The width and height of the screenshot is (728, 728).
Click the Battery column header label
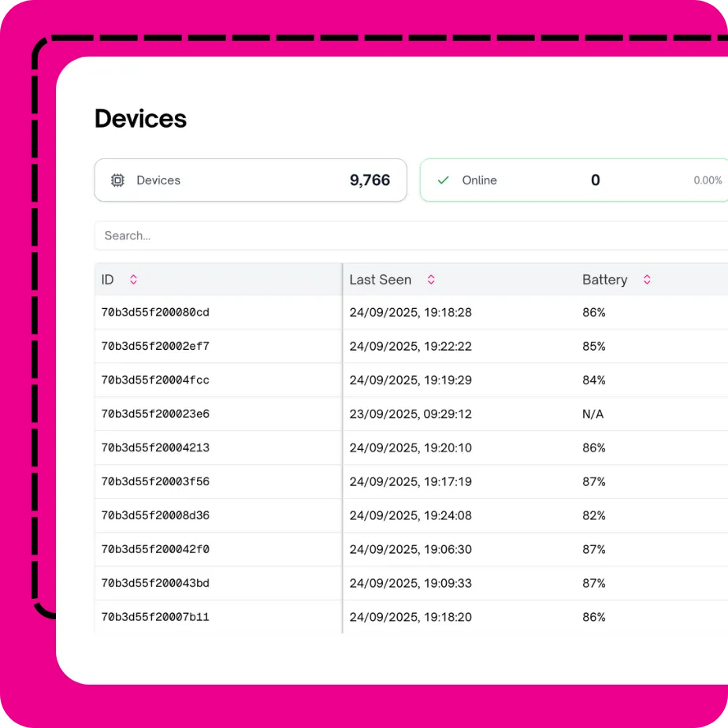[604, 280]
